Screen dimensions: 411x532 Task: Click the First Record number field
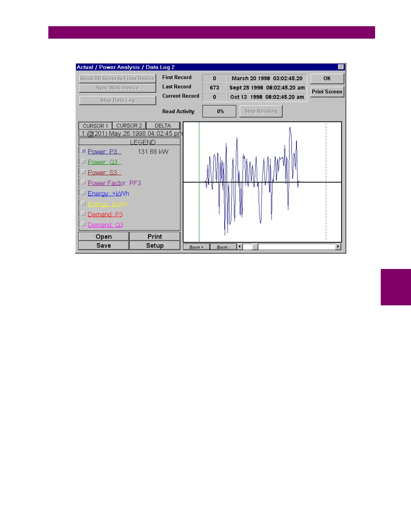click(x=215, y=78)
